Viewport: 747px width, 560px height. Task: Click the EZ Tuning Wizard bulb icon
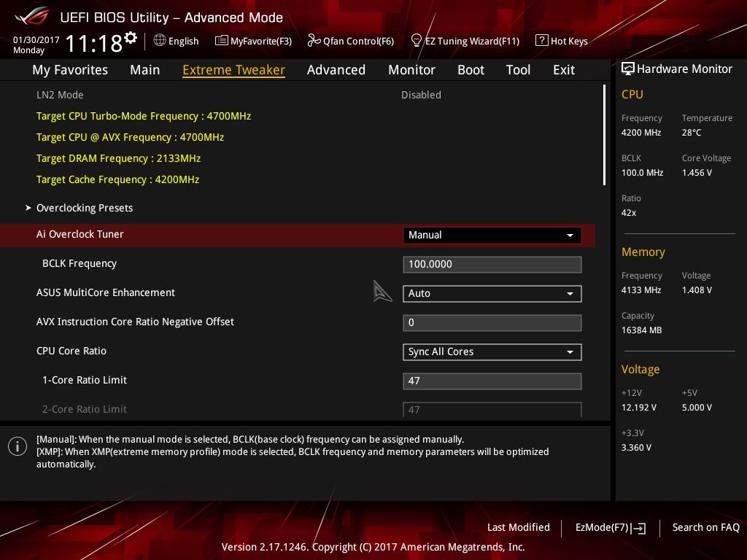pyautogui.click(x=416, y=41)
